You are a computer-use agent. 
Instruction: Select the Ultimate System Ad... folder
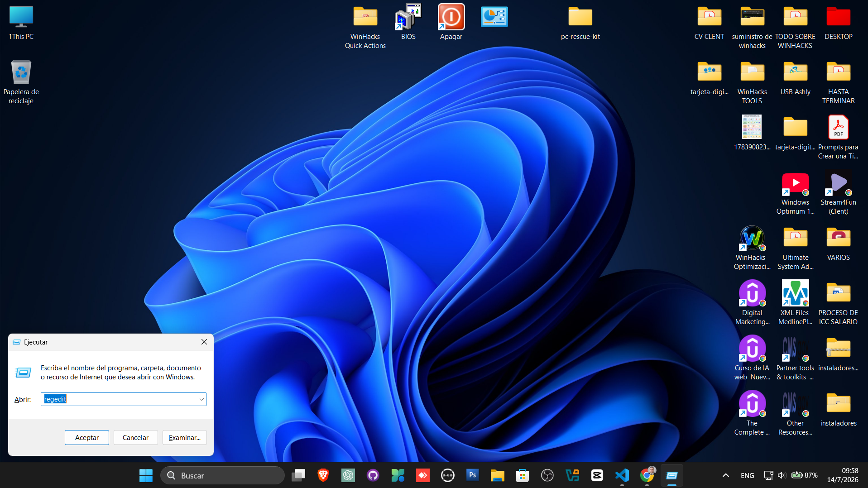tap(796, 248)
